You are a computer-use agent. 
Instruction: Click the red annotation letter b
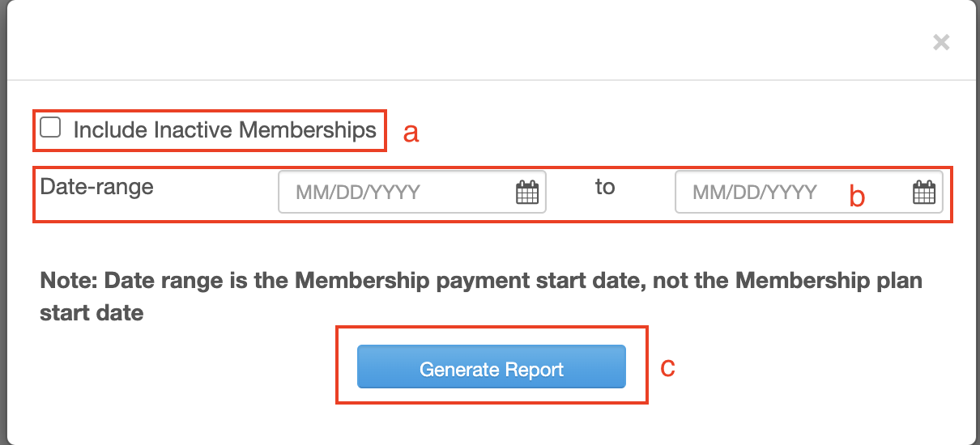tap(857, 195)
